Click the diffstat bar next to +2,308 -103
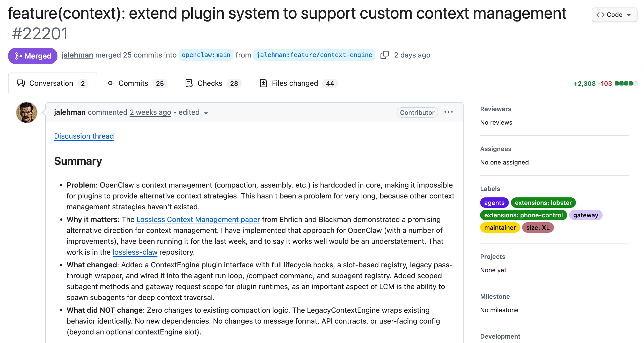 (x=626, y=83)
